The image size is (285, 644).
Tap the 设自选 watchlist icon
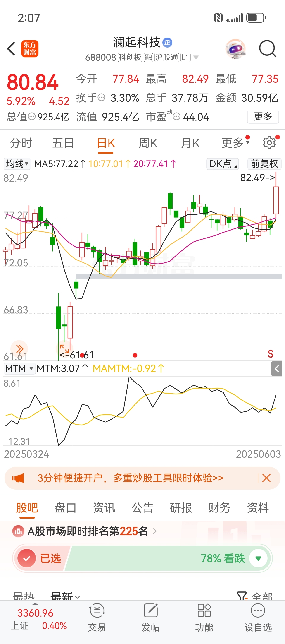(x=258, y=617)
